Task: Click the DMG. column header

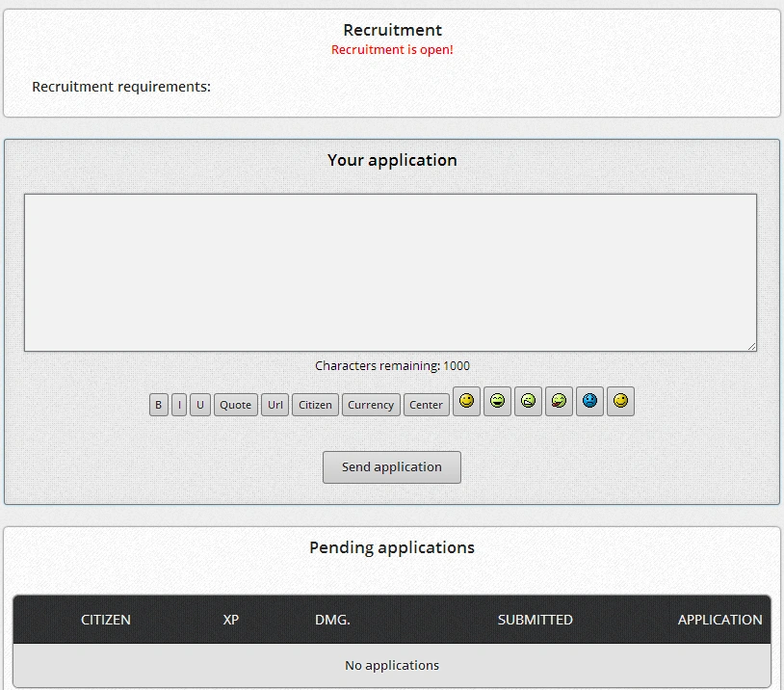Action: pyautogui.click(x=332, y=620)
